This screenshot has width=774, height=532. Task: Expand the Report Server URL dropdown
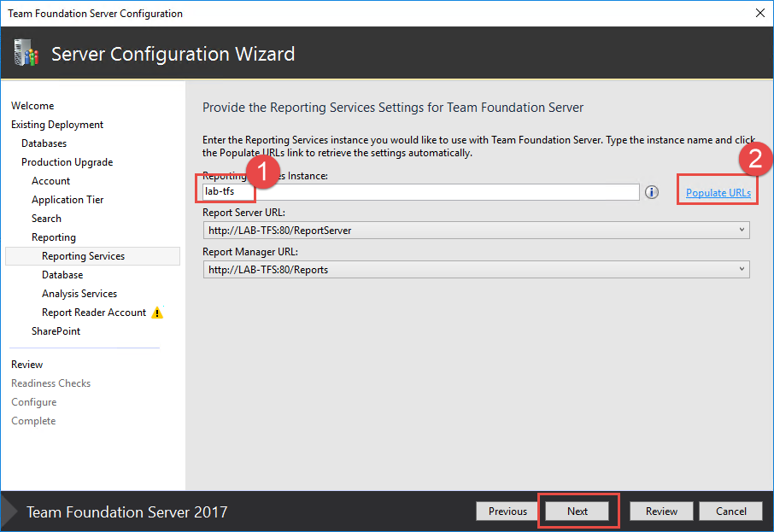point(740,230)
